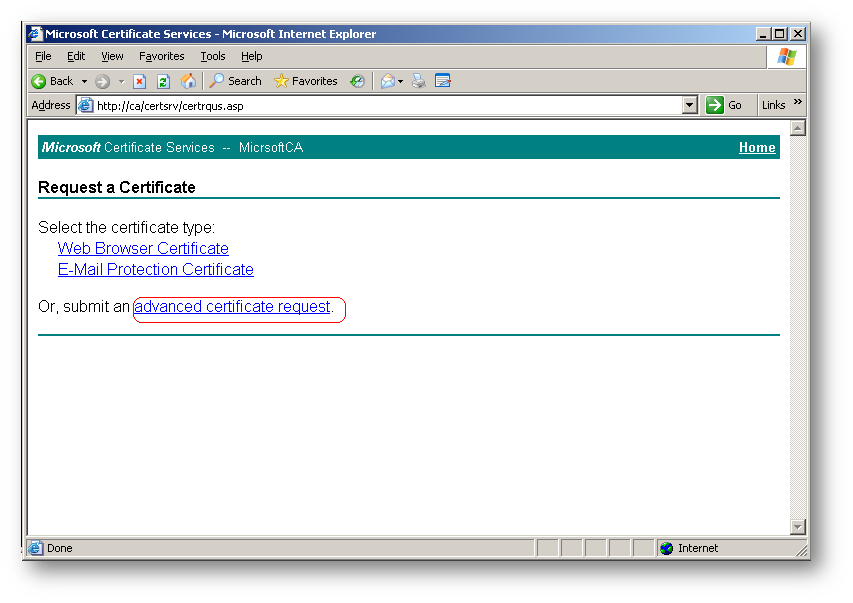
Task: Show browsing History from the toolbar
Action: (x=357, y=81)
